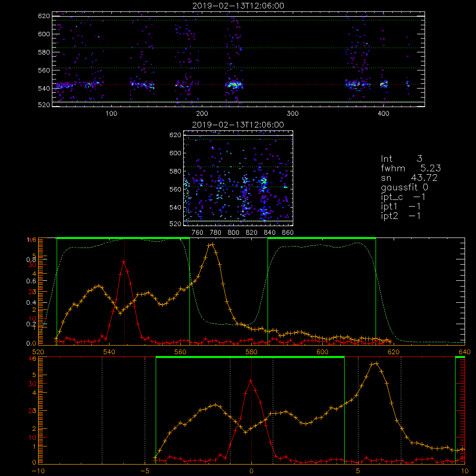Click x-axis label 640 on spectrum plot

pos(465,352)
